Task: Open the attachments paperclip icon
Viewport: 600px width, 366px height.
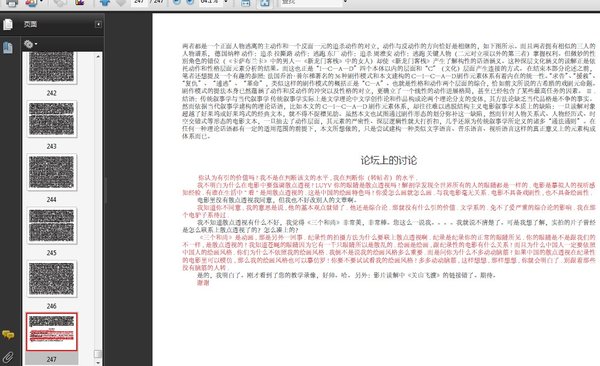Action: coord(8,357)
